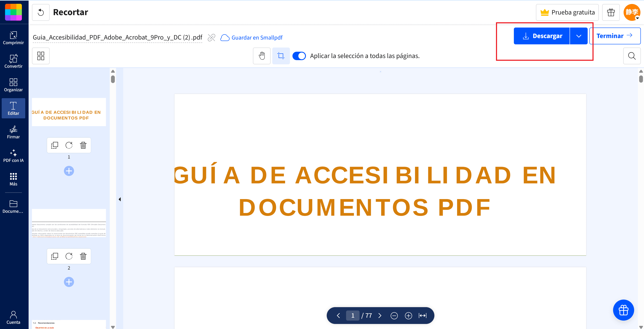Delete page 1 with the trash icon
The width and height of the screenshot is (644, 329).
click(83, 145)
